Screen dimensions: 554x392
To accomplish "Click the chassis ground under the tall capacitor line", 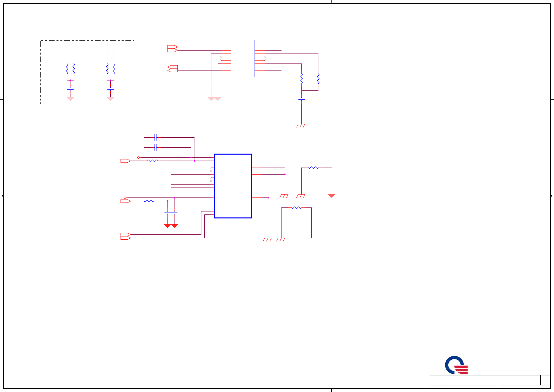I will pyautogui.click(x=301, y=125).
